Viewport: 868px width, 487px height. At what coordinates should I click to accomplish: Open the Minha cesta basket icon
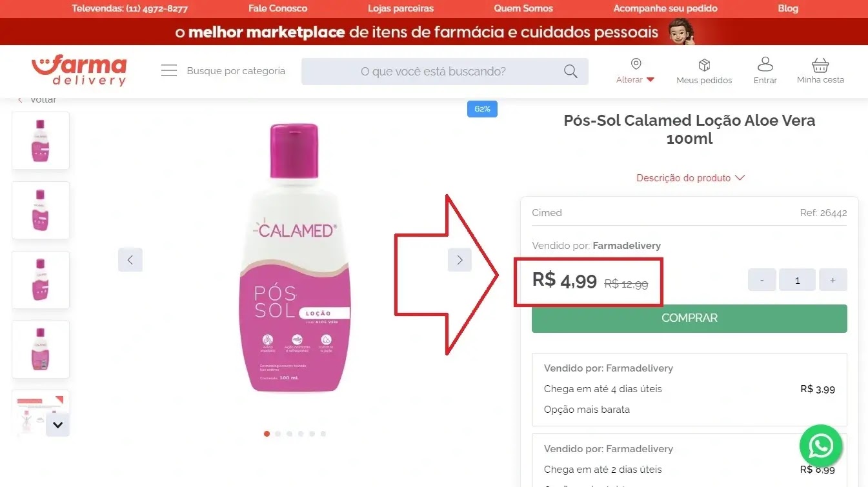coord(820,65)
